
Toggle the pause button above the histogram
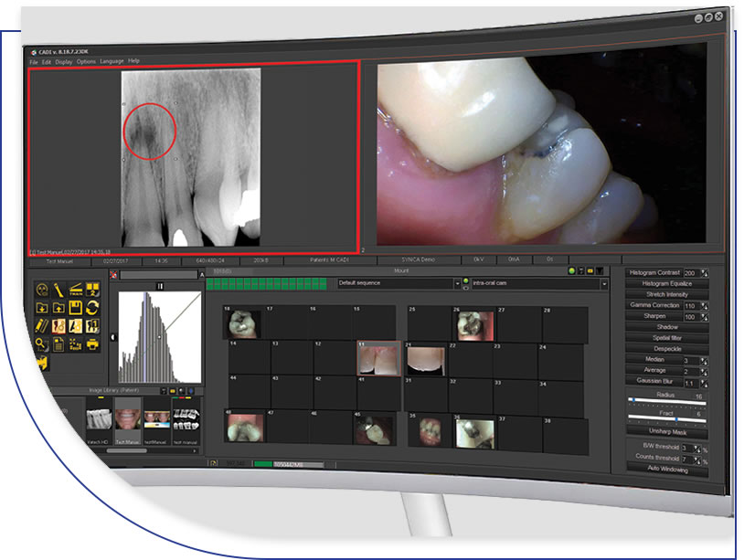point(160,285)
